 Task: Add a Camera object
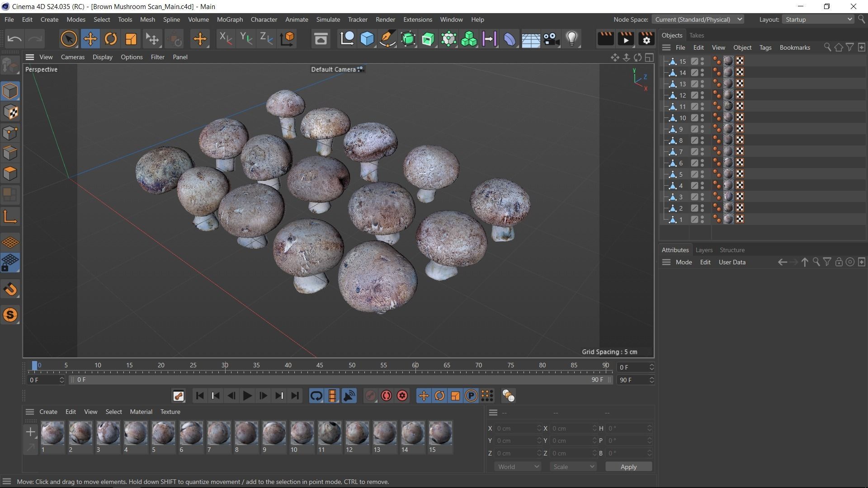551,39
